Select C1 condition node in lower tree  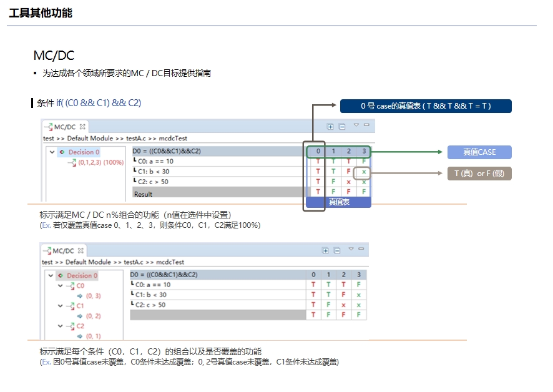coord(81,306)
